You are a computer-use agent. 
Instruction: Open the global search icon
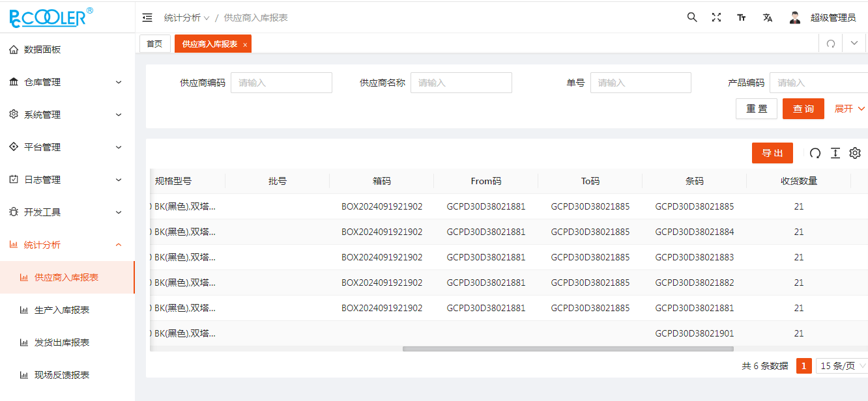click(x=692, y=17)
